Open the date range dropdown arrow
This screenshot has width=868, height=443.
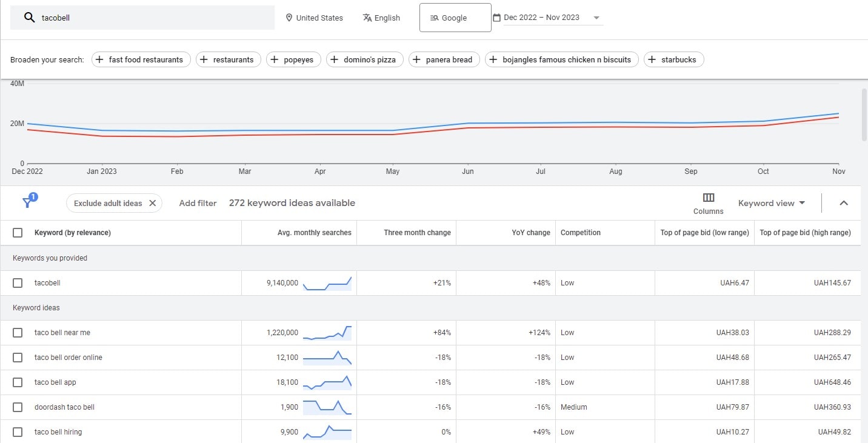pos(596,18)
